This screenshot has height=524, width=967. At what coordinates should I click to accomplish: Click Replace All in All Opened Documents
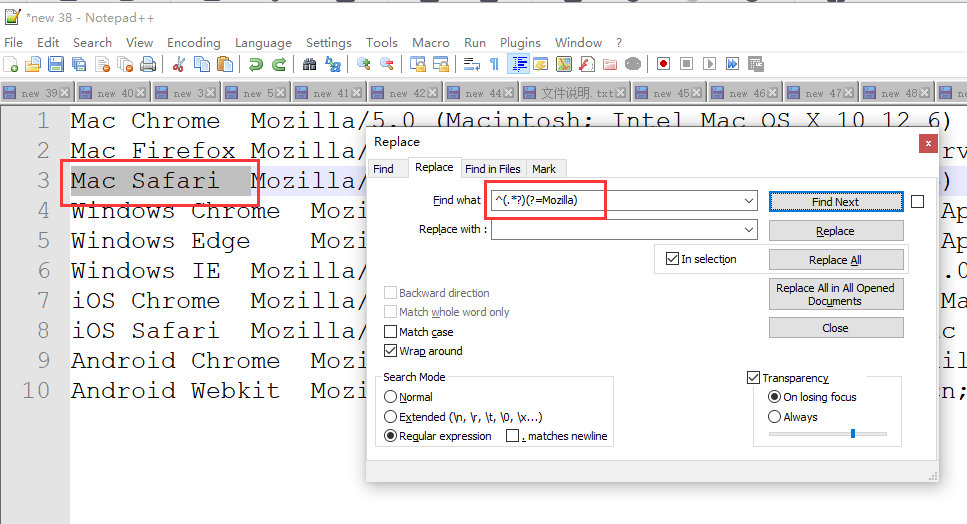point(836,294)
